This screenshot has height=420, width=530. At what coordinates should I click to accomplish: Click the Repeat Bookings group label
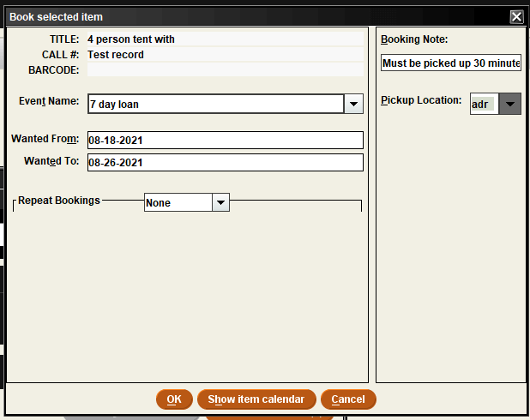[59, 201]
